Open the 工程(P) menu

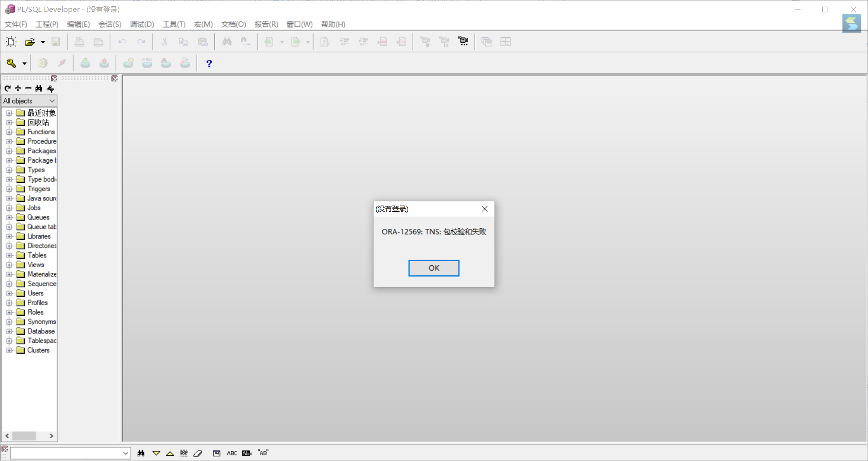coord(47,24)
